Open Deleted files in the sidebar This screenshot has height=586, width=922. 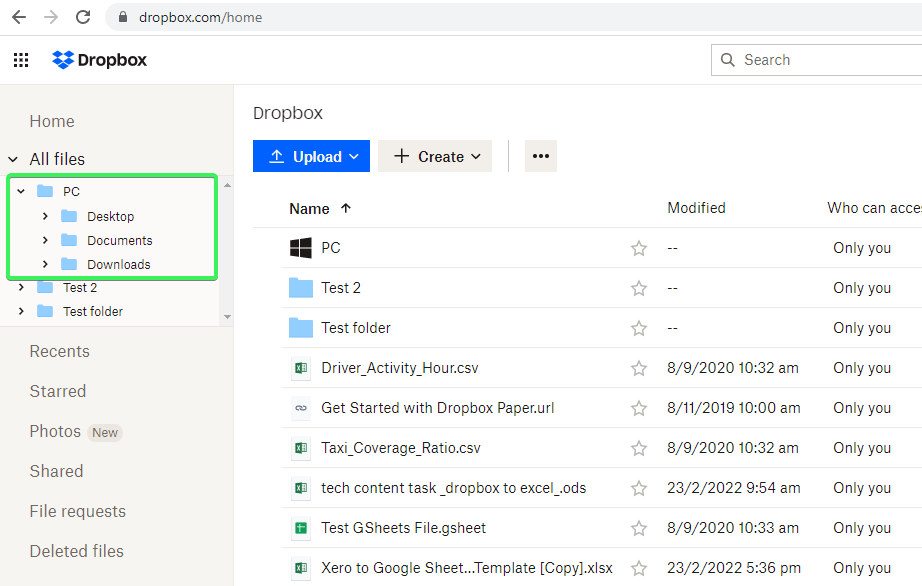[77, 551]
